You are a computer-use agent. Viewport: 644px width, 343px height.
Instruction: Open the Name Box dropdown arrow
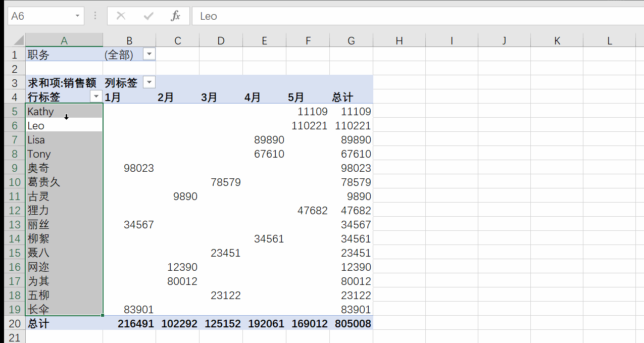coord(77,16)
